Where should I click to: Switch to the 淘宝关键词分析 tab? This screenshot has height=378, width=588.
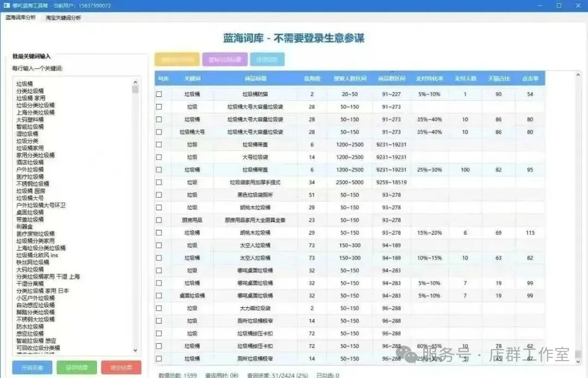pyautogui.click(x=63, y=18)
